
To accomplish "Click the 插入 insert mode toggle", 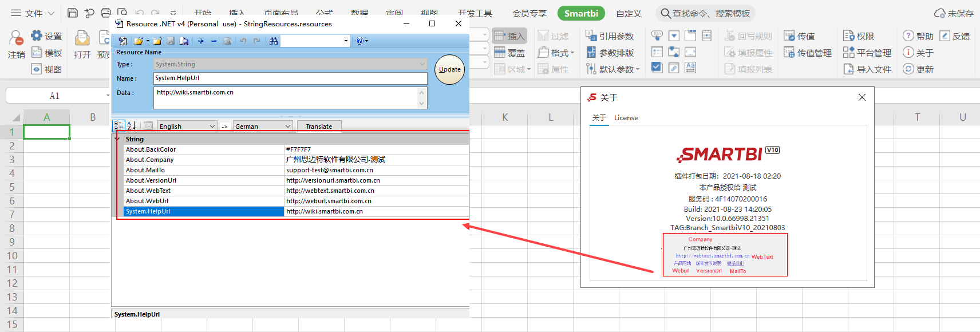I will click(x=509, y=35).
